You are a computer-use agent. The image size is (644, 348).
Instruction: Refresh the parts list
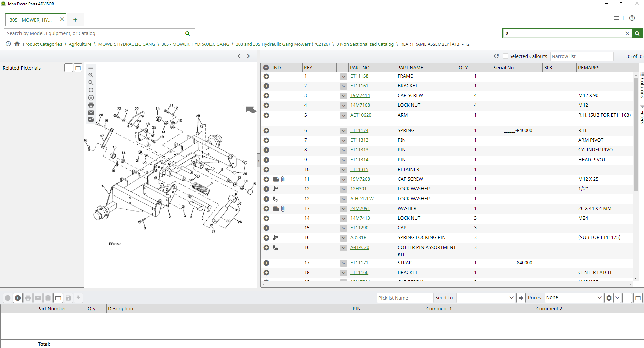tap(496, 56)
